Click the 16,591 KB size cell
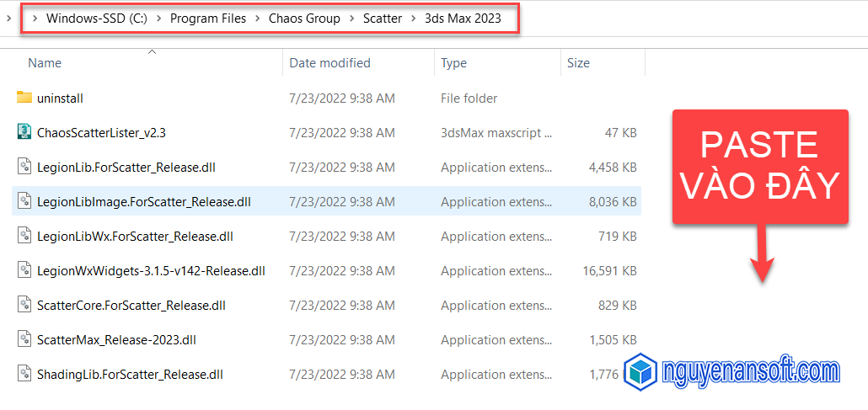868x410 pixels. click(x=610, y=271)
